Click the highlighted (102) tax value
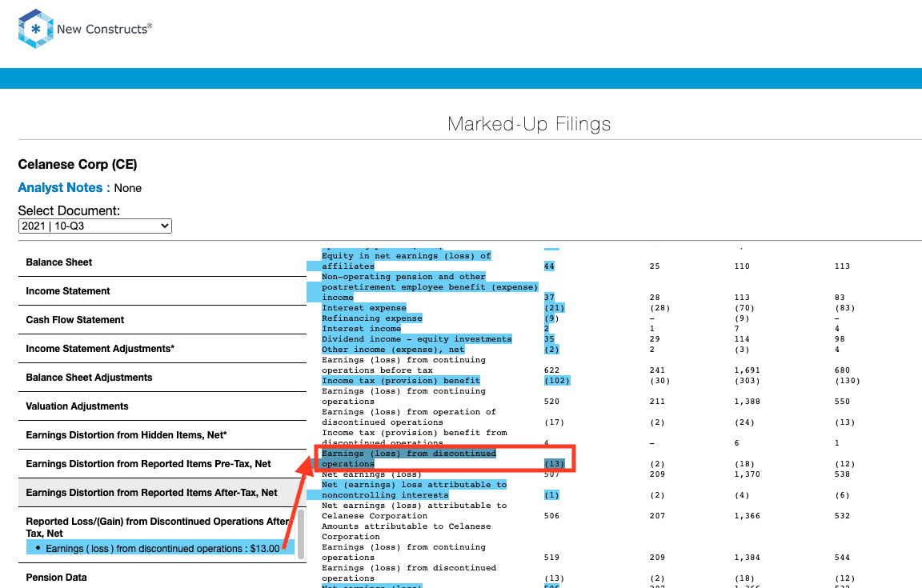 point(557,381)
